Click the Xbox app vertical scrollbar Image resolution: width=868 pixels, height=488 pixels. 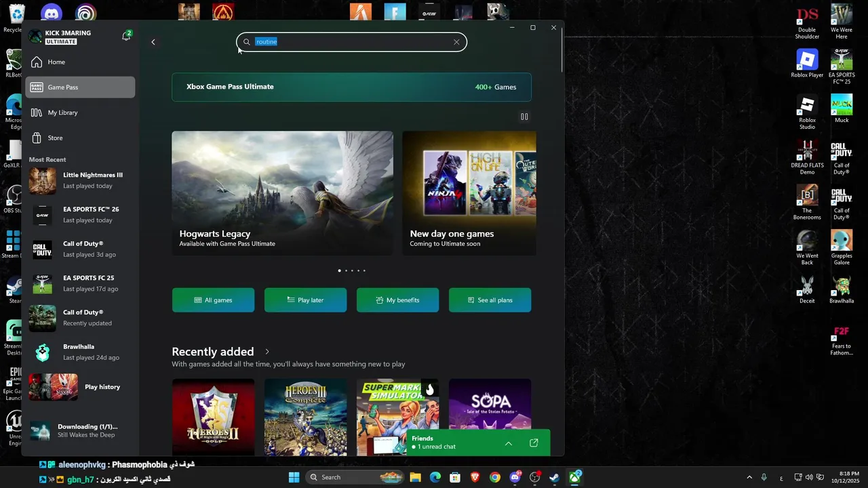[x=562, y=49]
